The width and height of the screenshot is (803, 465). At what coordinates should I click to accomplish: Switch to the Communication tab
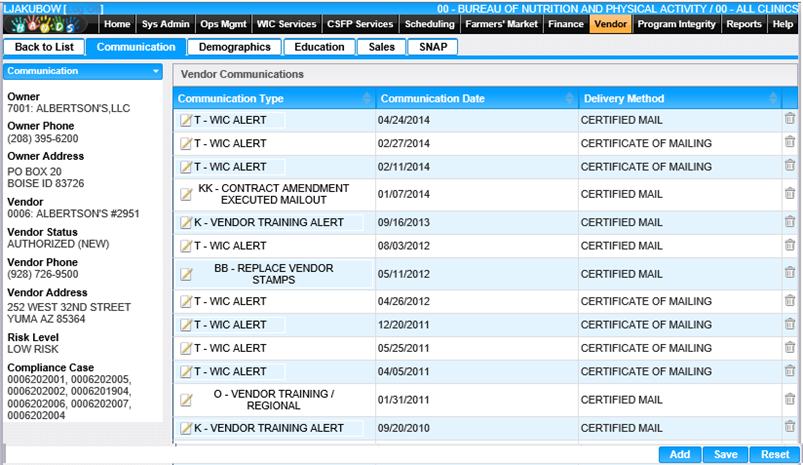(x=136, y=47)
